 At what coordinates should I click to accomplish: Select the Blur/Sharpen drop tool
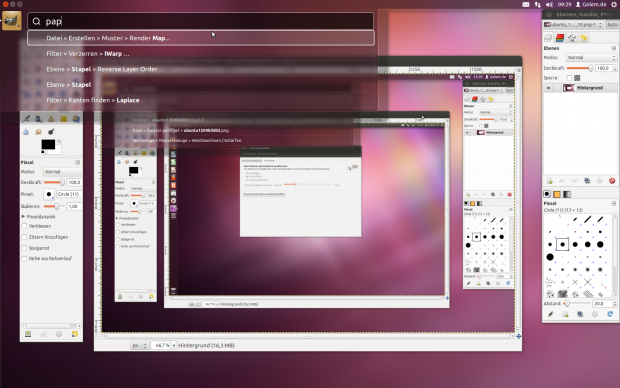coord(26,132)
